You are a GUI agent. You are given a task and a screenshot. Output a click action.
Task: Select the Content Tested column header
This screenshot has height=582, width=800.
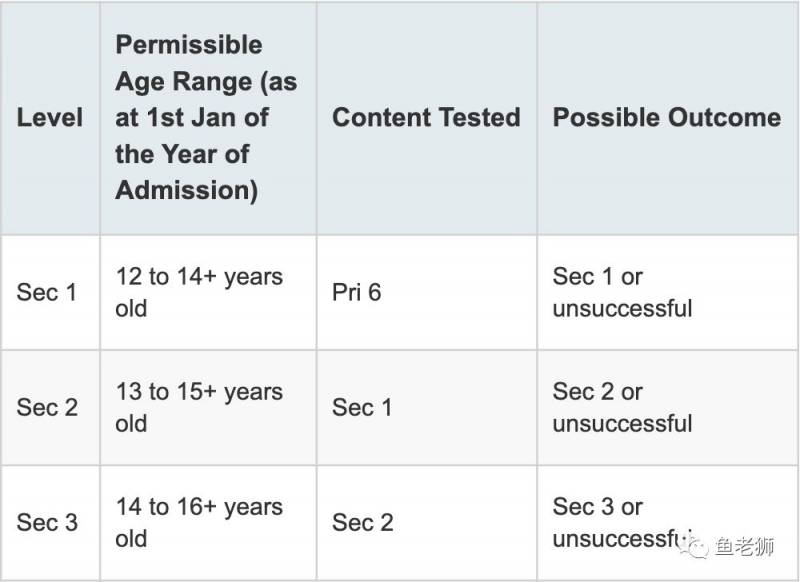tap(426, 117)
